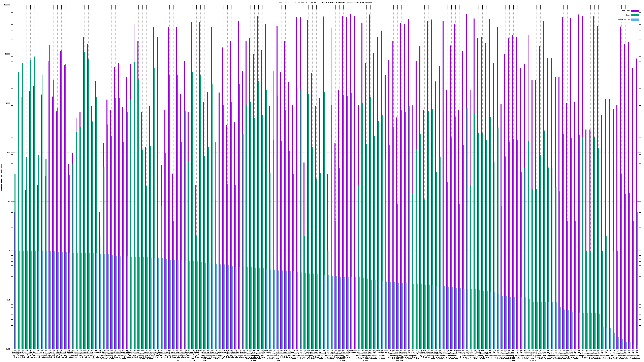Click the 1000 y-axis tick label

click(8, 103)
